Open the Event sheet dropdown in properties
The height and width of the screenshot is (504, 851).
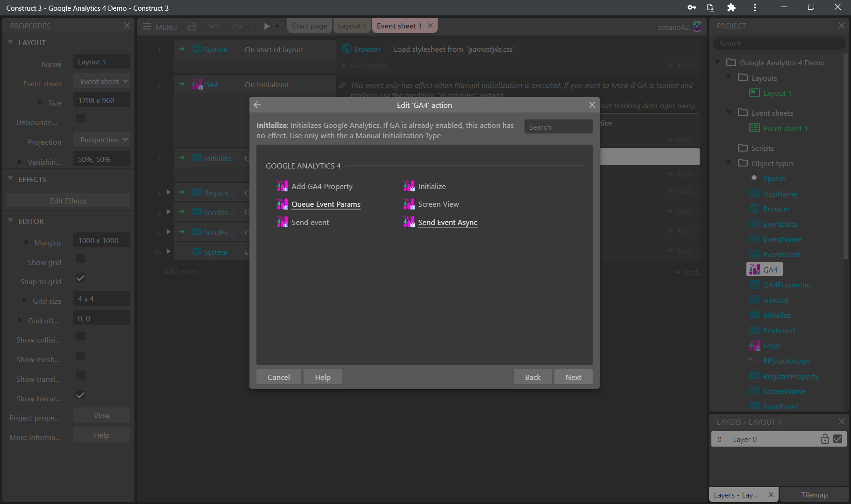pyautogui.click(x=102, y=81)
